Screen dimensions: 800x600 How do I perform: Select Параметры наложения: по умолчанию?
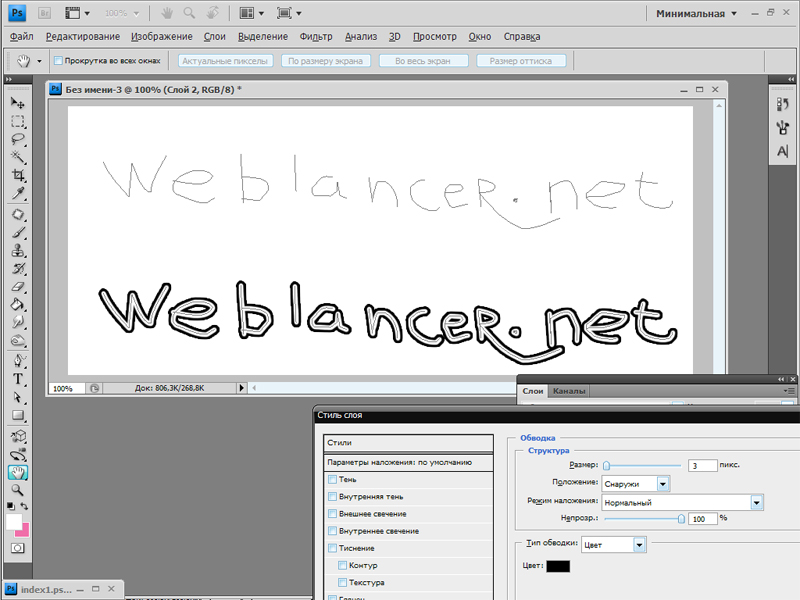click(x=409, y=462)
